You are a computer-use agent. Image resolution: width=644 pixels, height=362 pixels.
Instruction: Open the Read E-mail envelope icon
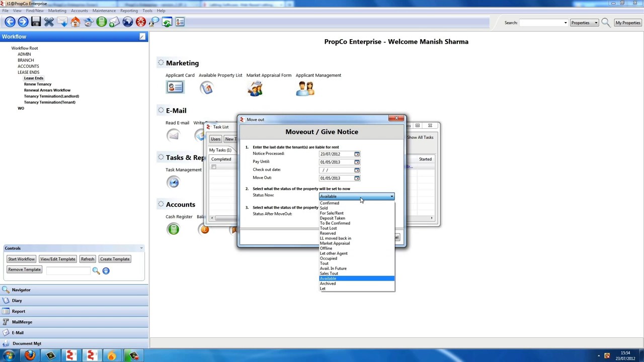tap(173, 135)
